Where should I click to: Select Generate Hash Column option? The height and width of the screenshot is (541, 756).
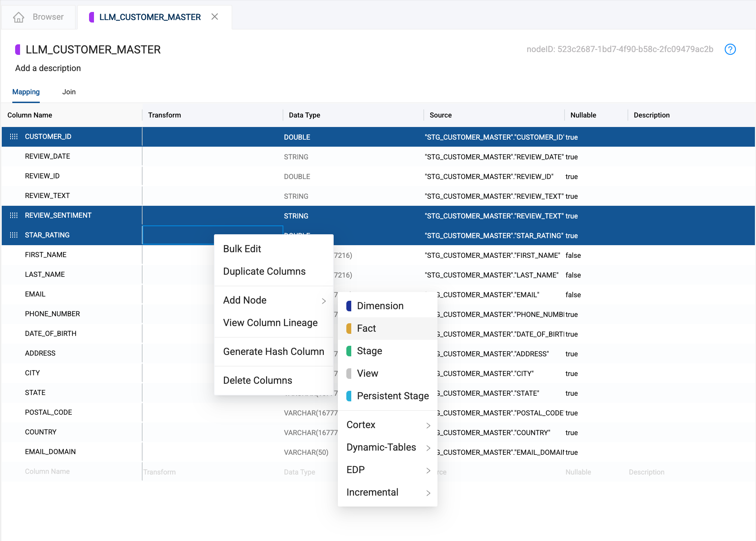click(273, 351)
